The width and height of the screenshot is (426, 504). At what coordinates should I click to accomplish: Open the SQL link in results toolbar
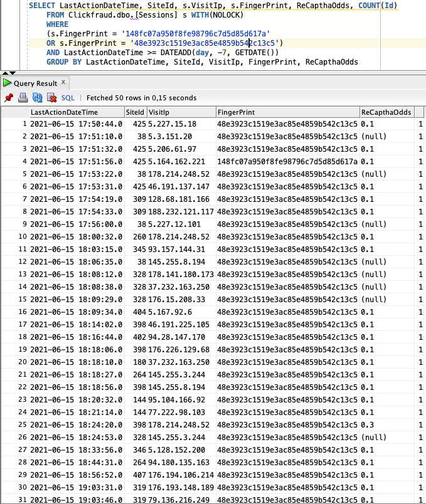[x=68, y=98]
